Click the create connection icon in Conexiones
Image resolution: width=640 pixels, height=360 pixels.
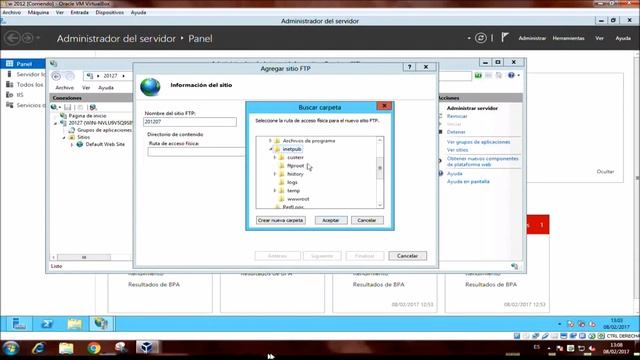click(x=55, y=107)
